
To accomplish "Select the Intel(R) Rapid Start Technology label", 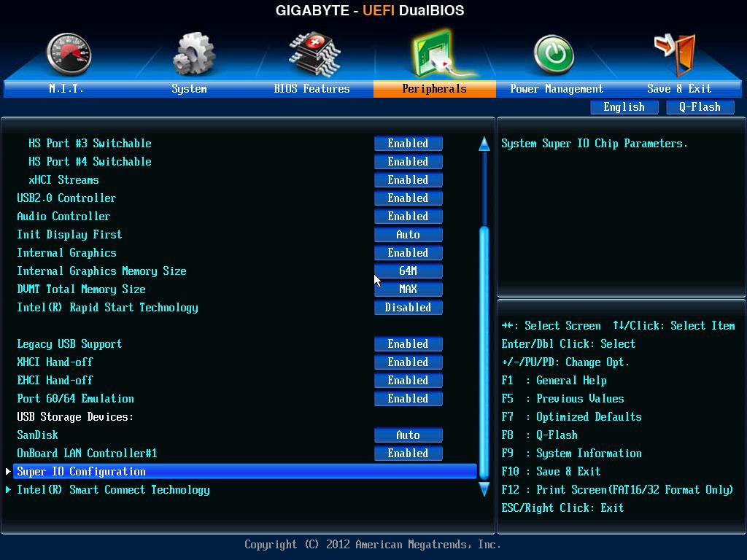I will [x=107, y=308].
